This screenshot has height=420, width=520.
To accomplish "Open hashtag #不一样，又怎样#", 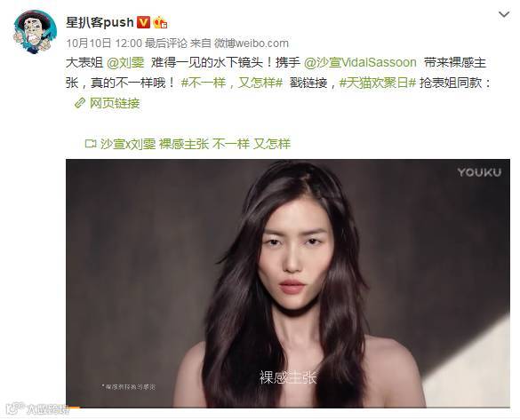I will [231, 83].
